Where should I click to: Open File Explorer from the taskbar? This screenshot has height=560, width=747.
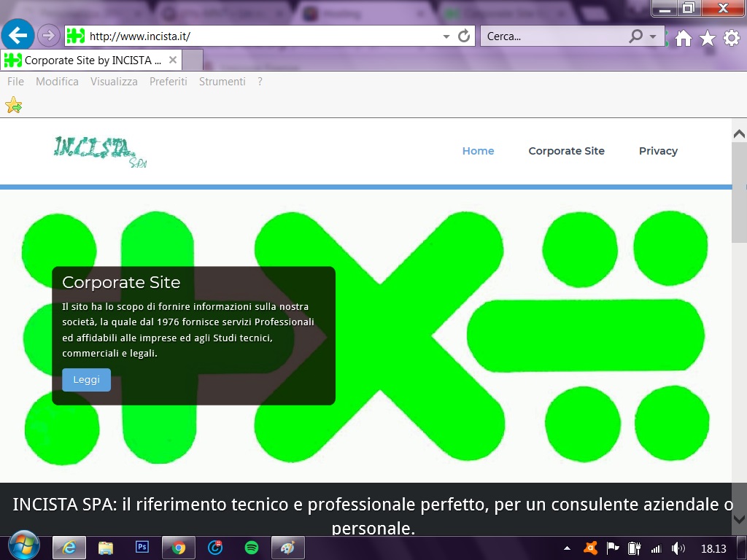[x=105, y=548]
